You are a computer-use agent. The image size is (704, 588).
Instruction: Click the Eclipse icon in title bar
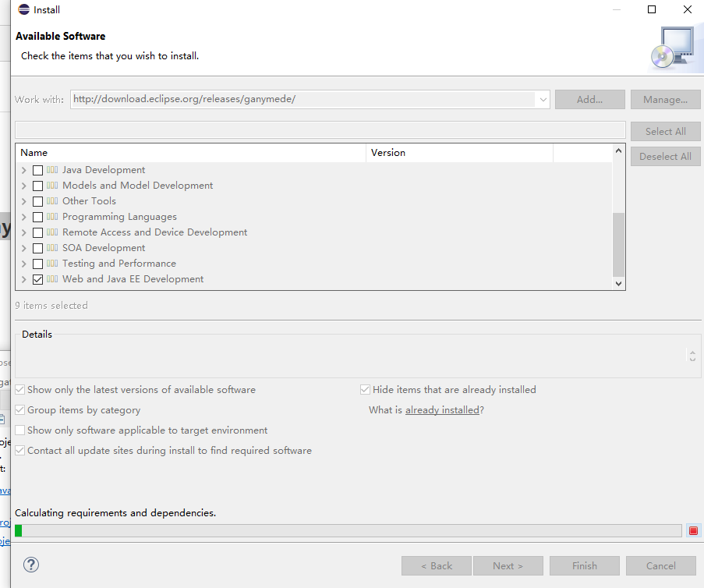[x=24, y=10]
